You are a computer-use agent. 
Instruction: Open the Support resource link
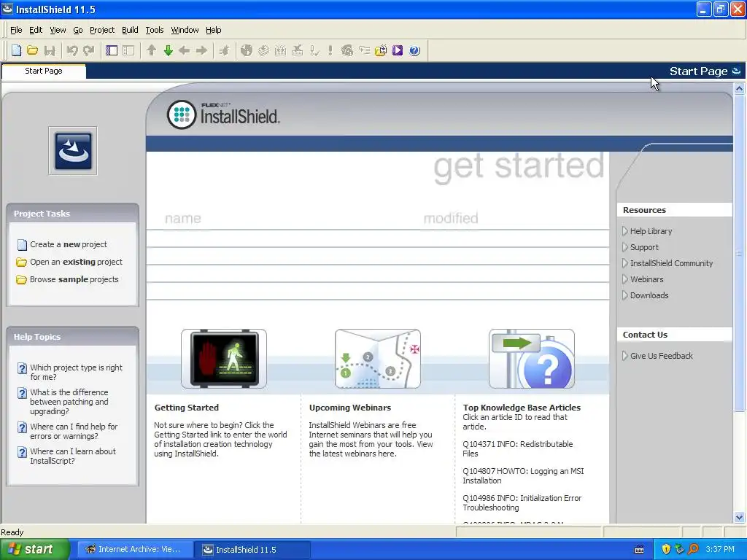pos(644,247)
